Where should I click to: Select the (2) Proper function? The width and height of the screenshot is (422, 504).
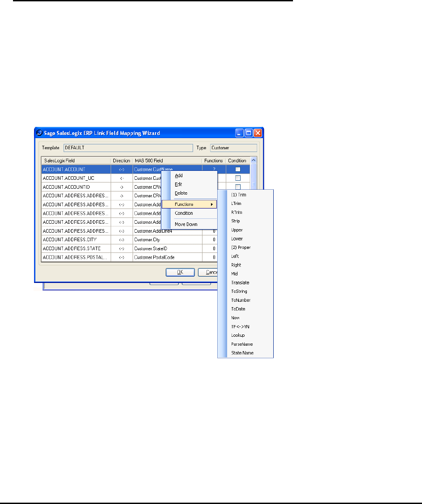pos(245,248)
